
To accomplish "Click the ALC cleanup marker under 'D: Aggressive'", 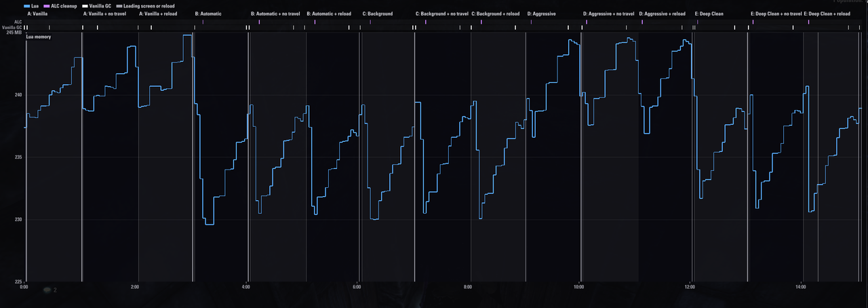I will [531, 22].
